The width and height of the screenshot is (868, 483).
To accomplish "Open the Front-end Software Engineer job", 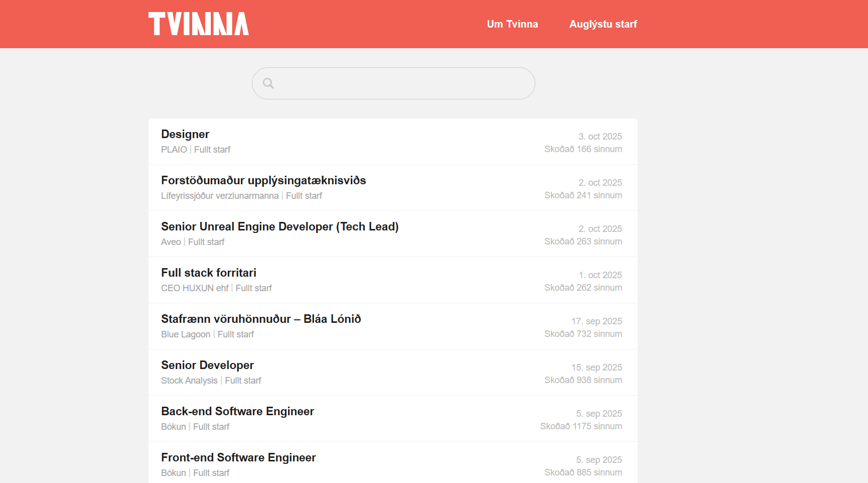I will coord(238,457).
